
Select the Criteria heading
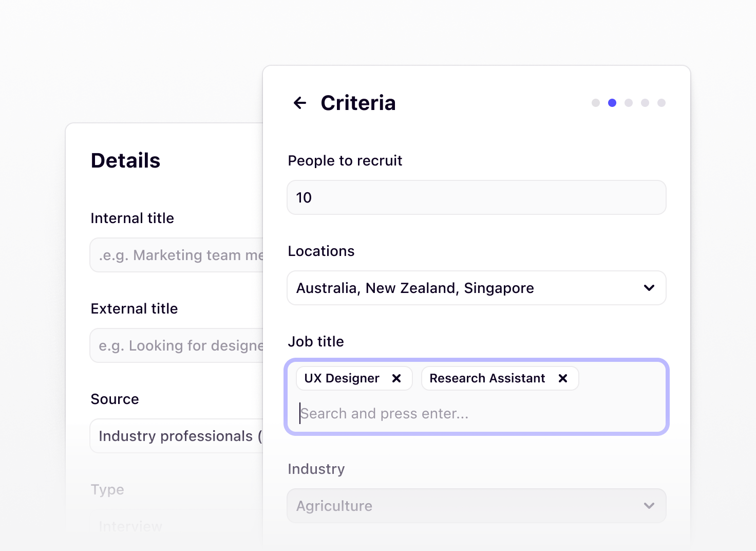358,103
